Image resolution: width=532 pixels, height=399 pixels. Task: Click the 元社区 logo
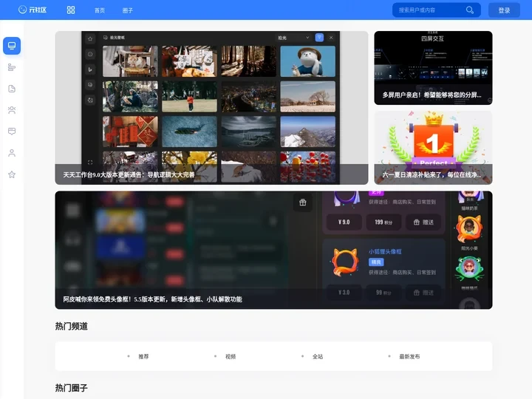pos(33,10)
